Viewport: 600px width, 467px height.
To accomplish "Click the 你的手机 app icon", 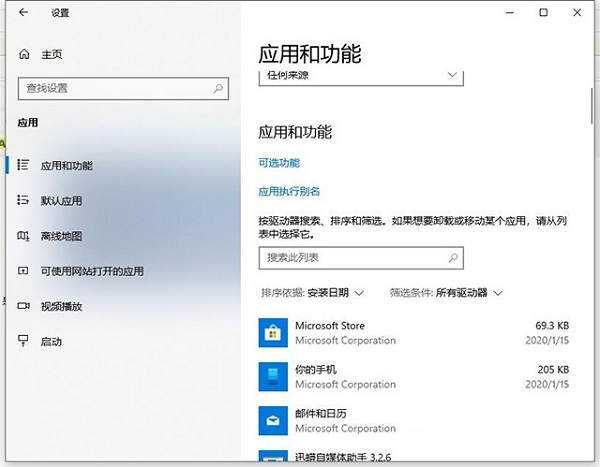I will pos(273,377).
